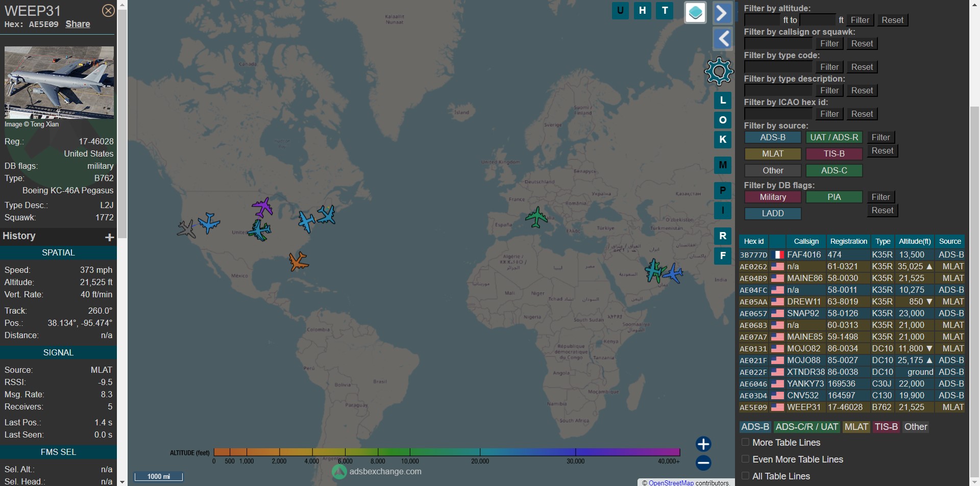Click Filter button for source filter
This screenshot has height=486, width=980.
coord(880,138)
